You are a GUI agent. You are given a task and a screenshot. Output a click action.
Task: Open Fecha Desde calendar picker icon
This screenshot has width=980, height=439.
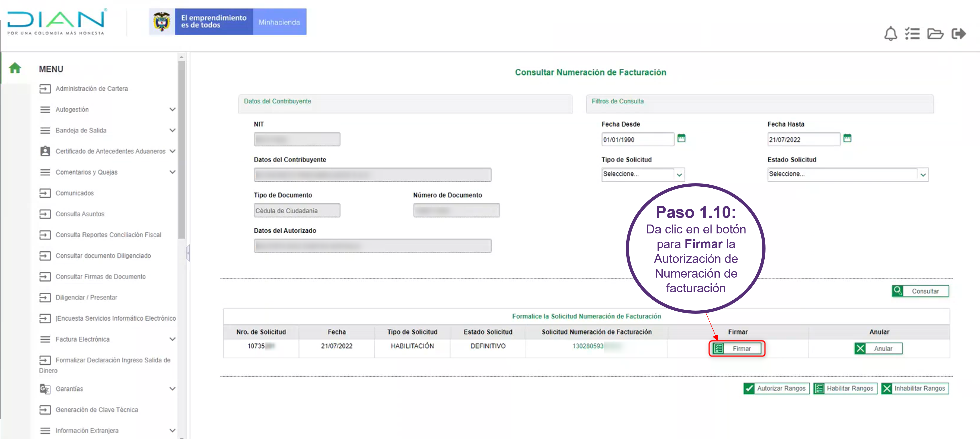tap(681, 138)
